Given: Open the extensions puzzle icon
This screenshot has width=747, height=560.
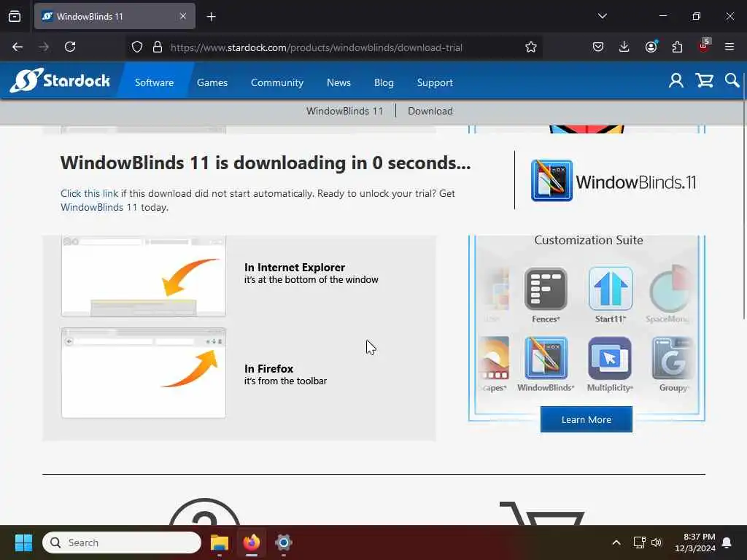Looking at the screenshot, I should point(677,47).
